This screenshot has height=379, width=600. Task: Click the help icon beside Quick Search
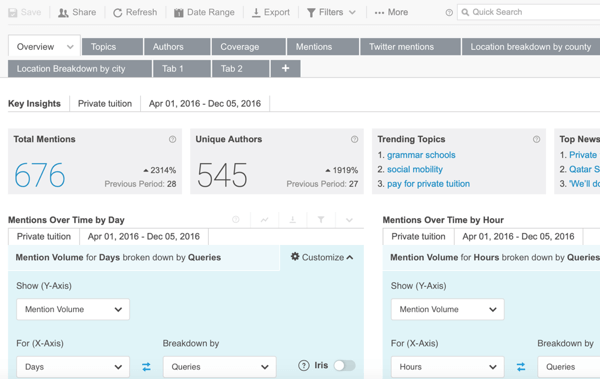tap(449, 13)
